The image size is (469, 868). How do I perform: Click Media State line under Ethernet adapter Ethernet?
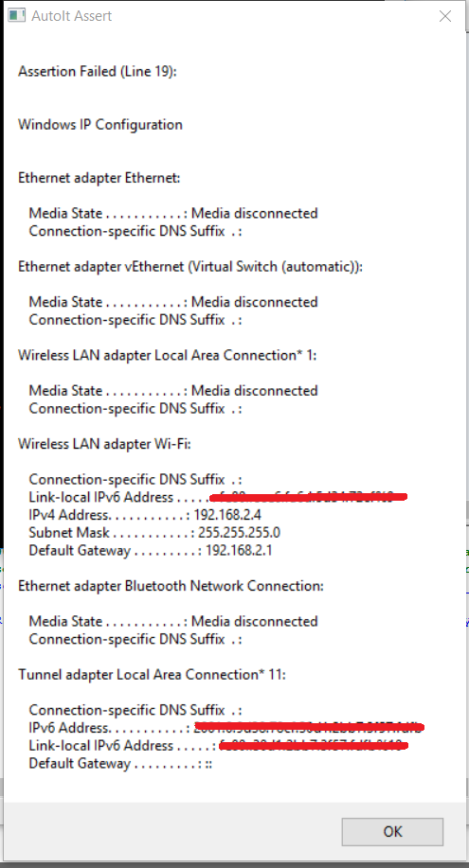pyautogui.click(x=173, y=213)
